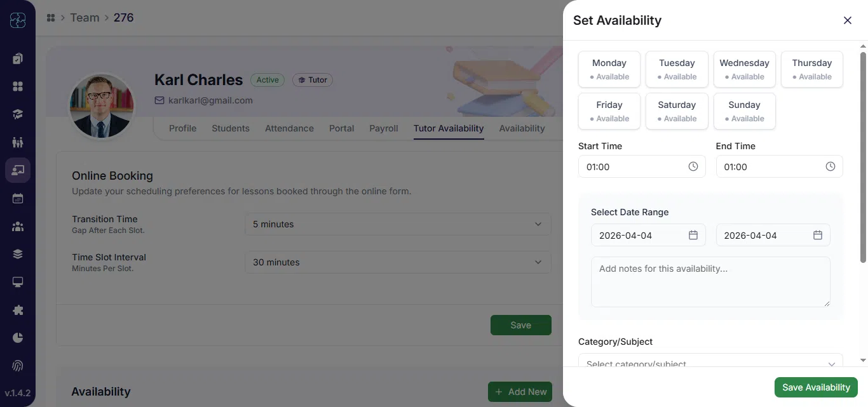Open the group users sidebar icon
The height and width of the screenshot is (407, 868).
pyautogui.click(x=18, y=226)
